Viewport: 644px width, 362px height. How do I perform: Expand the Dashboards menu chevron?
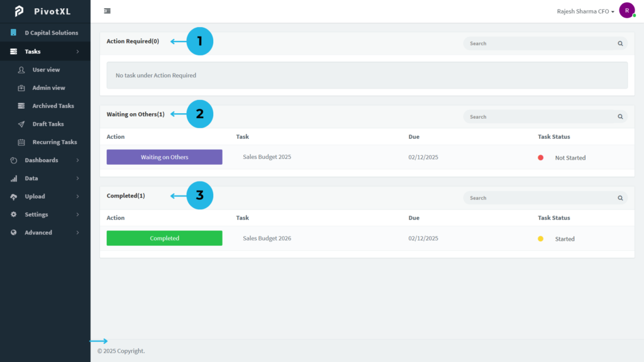(x=77, y=160)
